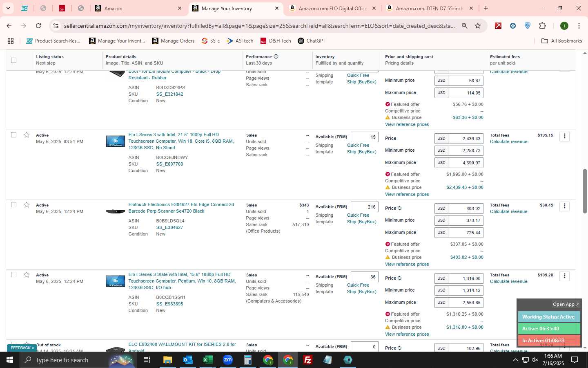Open FileZilla from the taskbar
Viewport: 588px width, 368px height.
pyautogui.click(x=308, y=360)
